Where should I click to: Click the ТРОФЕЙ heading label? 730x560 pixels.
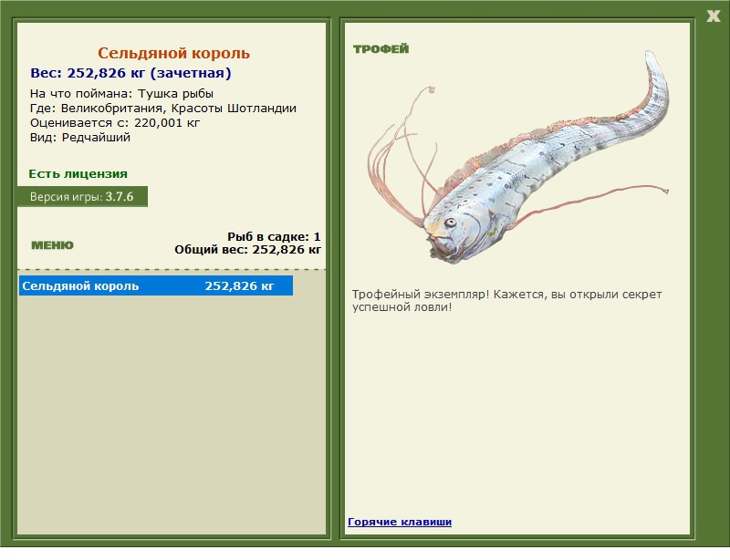tap(381, 49)
